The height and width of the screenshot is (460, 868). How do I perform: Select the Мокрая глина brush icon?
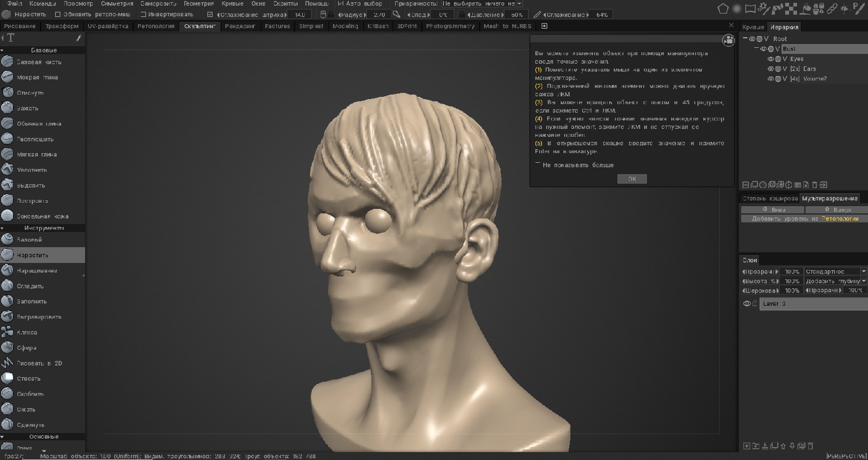7,77
